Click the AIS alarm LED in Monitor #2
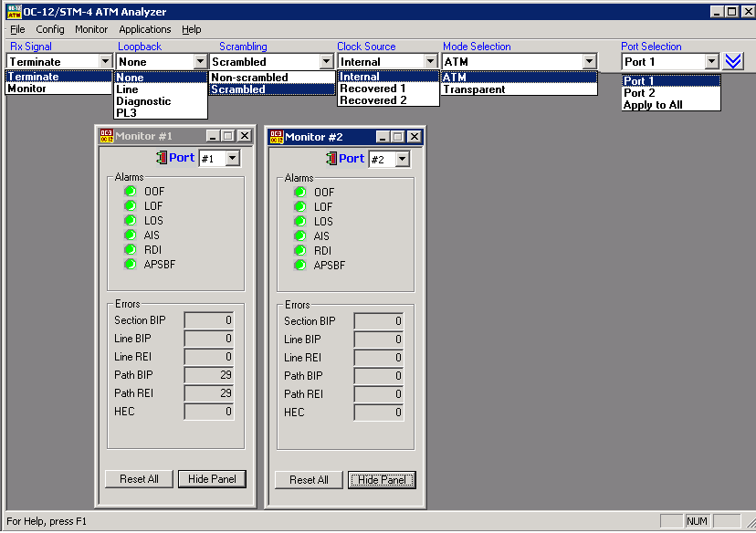 point(299,236)
